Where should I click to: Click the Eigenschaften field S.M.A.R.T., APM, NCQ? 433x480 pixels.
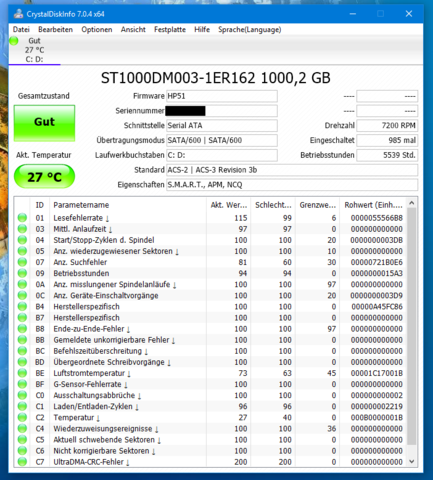point(292,185)
